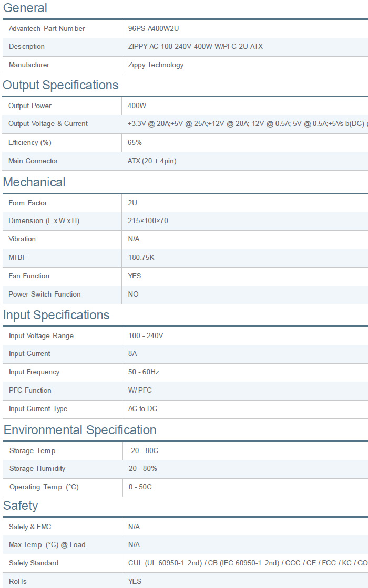Click the General section heading
The width and height of the screenshot is (368, 588).
pos(25,8)
